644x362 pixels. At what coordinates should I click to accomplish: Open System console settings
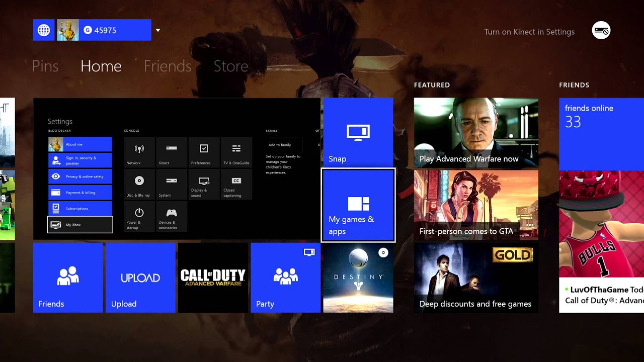click(x=172, y=184)
